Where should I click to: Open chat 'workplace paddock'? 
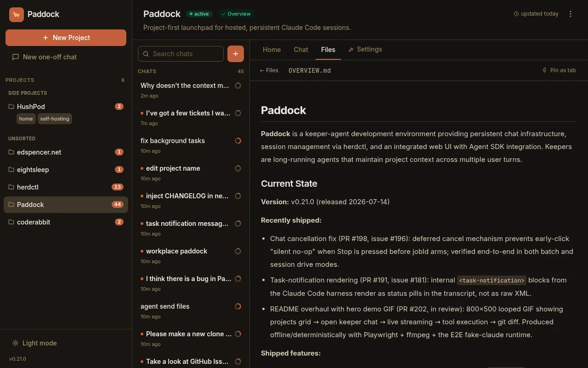click(191, 256)
